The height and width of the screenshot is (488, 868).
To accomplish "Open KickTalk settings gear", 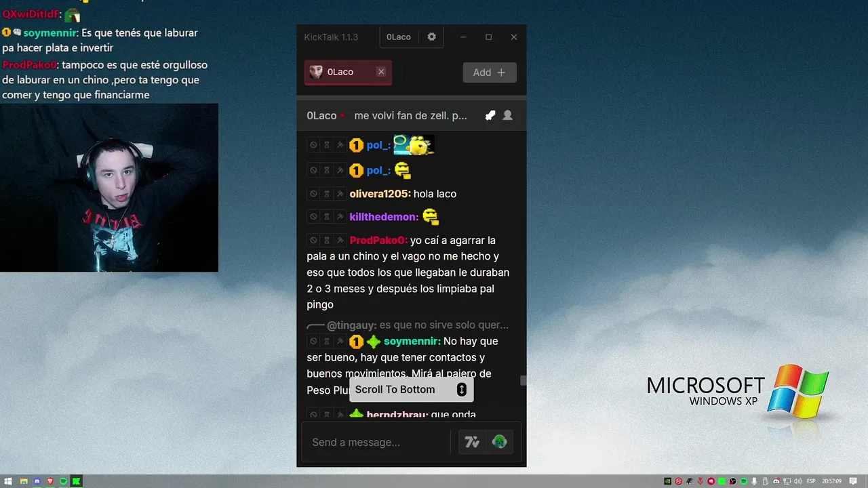I will click(431, 37).
